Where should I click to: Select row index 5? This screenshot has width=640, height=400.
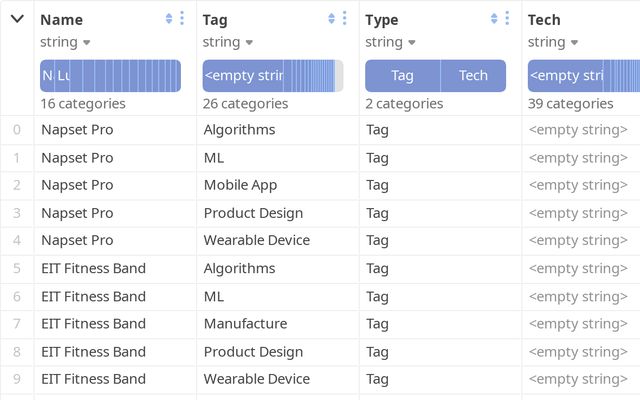tap(17, 268)
